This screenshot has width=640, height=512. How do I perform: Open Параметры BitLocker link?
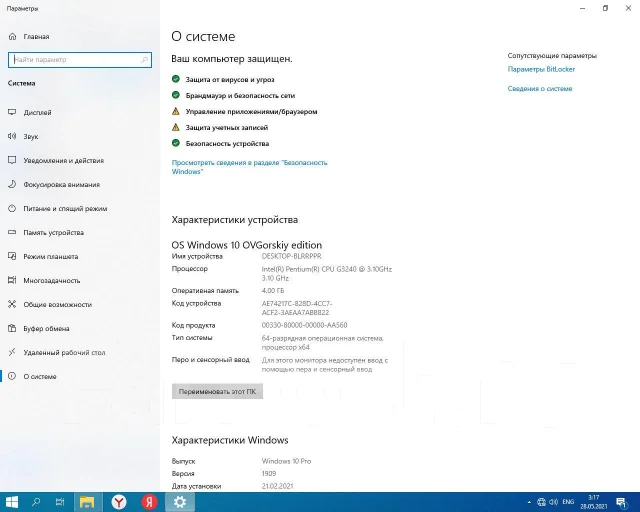[x=541, y=69]
